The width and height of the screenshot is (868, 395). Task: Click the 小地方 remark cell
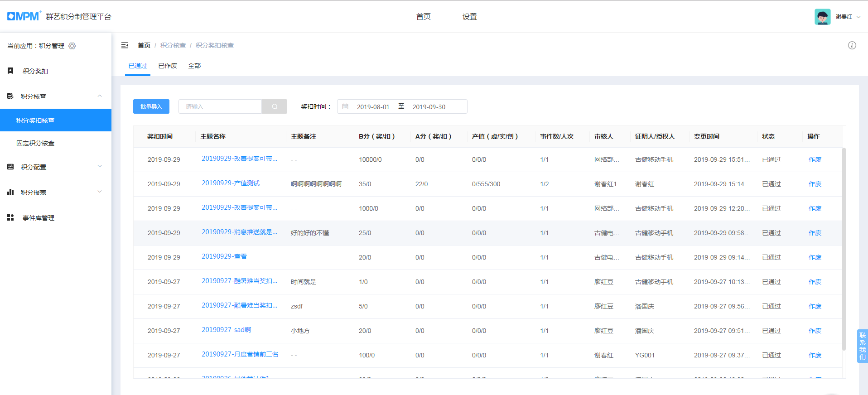(x=300, y=331)
